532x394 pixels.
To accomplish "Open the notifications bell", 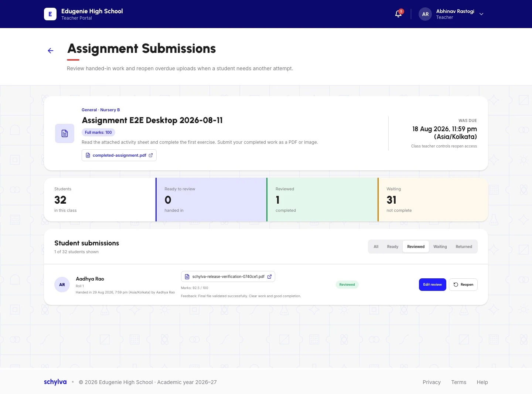I will click(x=399, y=14).
